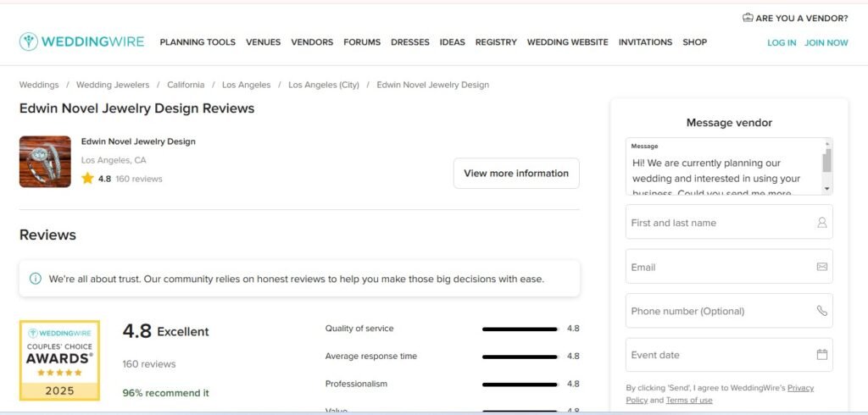Click the Couples' Choice Awards 2025 badge
Image resolution: width=868 pixels, height=415 pixels.
tap(60, 360)
